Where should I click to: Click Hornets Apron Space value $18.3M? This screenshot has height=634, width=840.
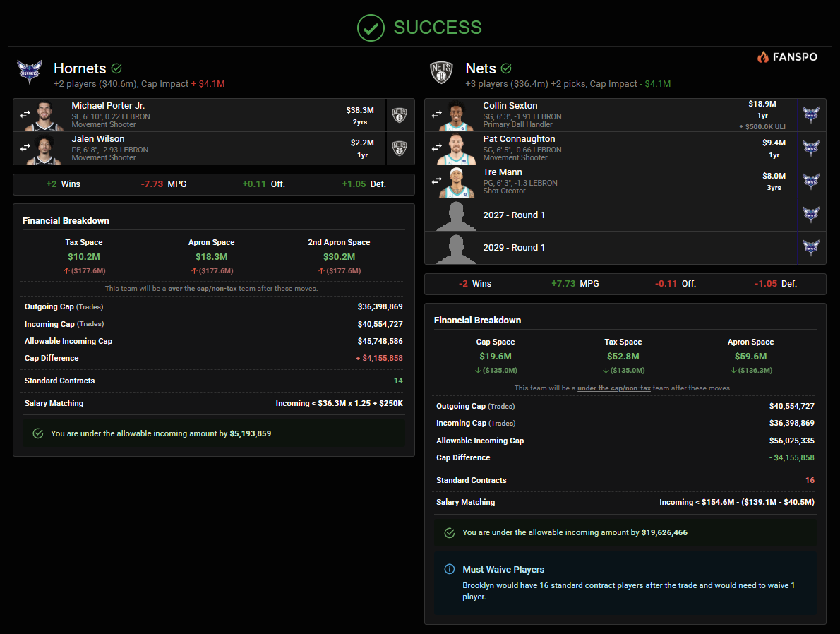[x=212, y=257]
